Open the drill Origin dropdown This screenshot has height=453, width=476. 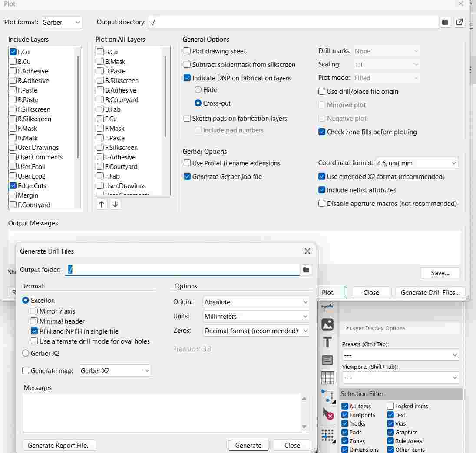click(x=256, y=302)
